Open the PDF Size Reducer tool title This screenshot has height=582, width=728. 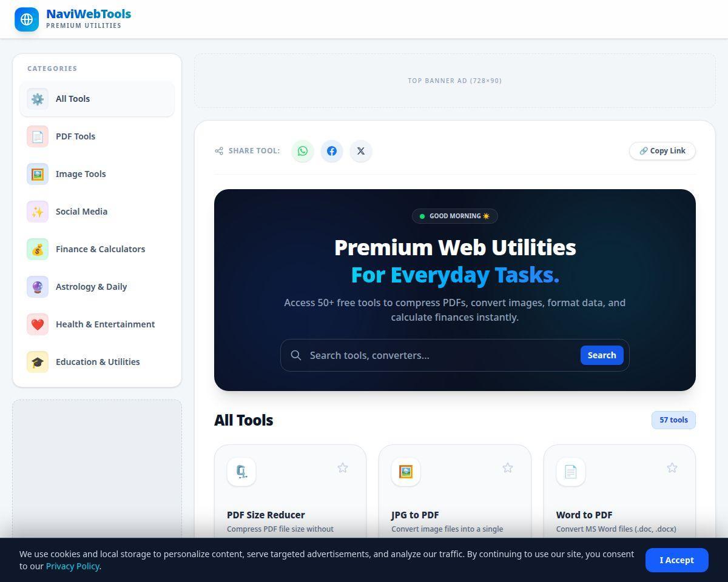(266, 515)
